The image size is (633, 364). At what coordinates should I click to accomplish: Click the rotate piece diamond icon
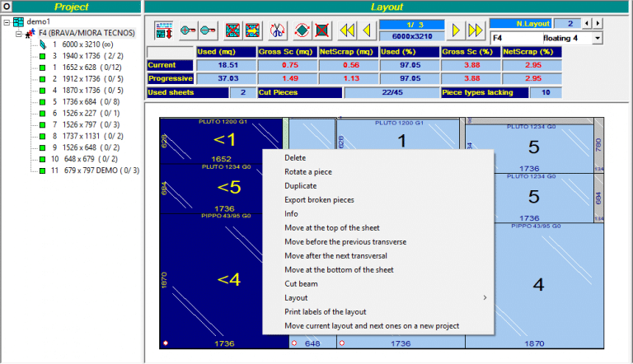click(302, 30)
